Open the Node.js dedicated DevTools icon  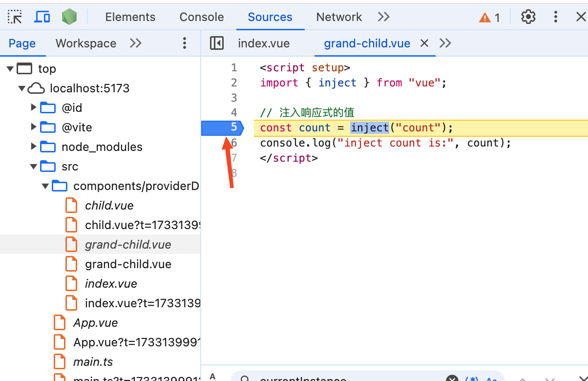pos(69,17)
